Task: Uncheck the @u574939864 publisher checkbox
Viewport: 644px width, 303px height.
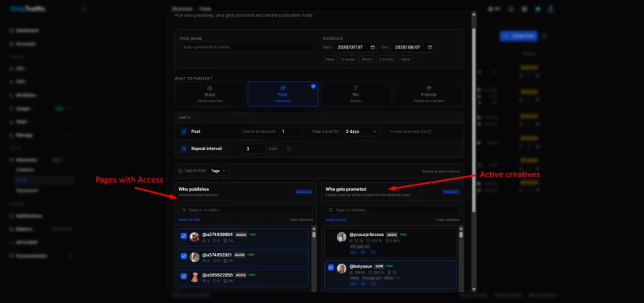Action: point(184,236)
